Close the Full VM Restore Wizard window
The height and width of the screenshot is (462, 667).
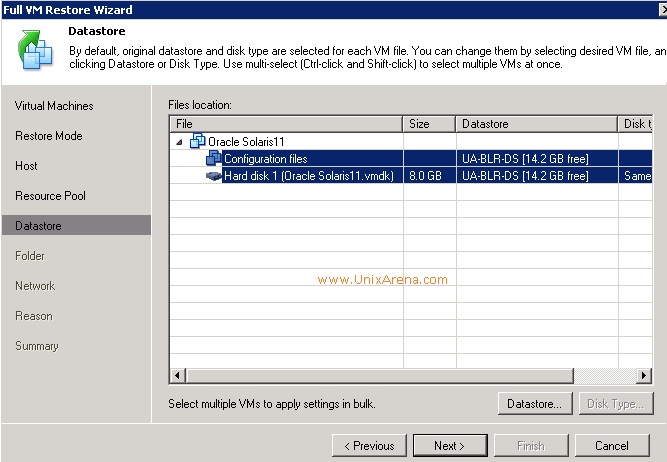click(663, 9)
